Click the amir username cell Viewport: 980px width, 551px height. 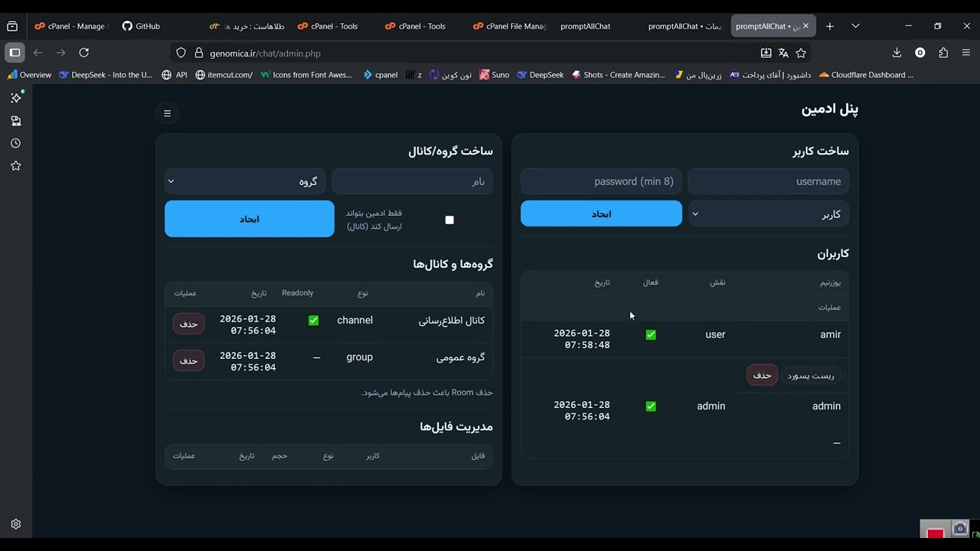[x=830, y=334]
